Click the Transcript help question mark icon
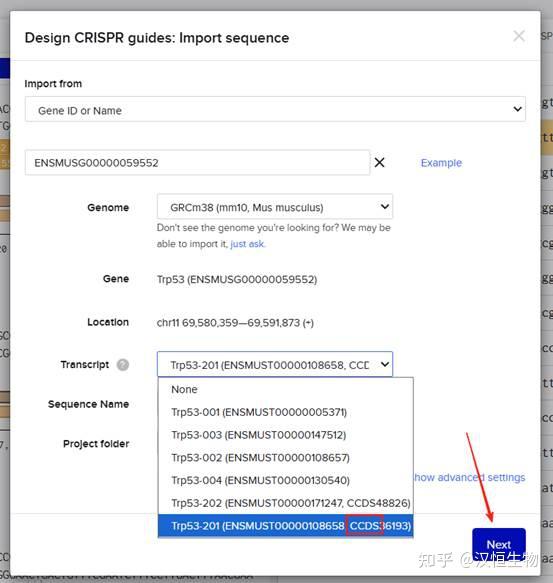553x583 pixels. [x=123, y=365]
